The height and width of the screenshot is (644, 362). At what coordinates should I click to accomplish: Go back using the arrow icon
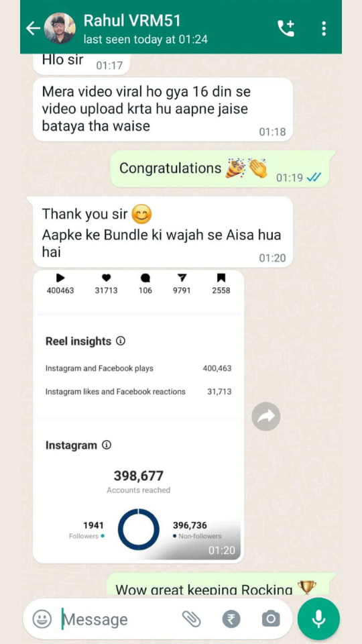[33, 28]
